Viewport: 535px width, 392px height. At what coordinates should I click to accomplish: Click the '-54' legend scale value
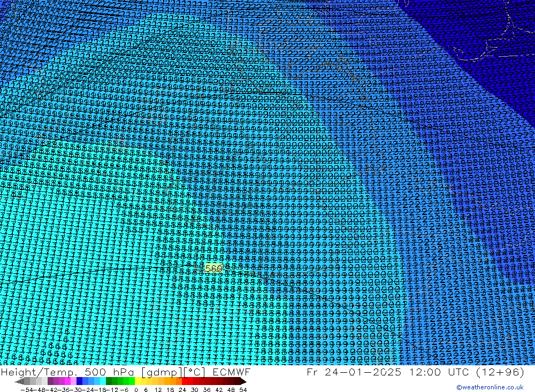[x=27, y=390]
